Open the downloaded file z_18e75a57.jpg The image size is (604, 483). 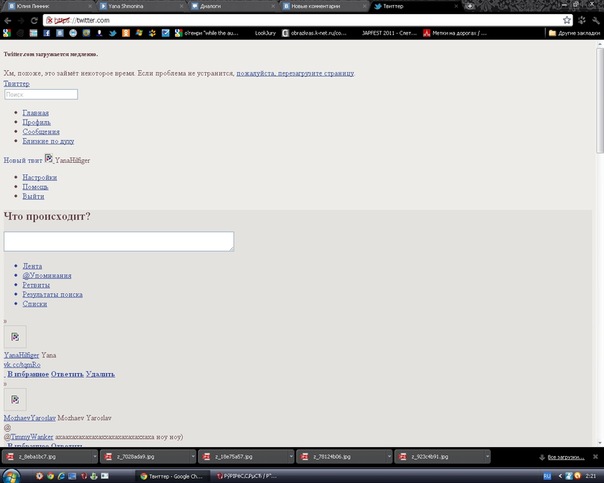tap(243, 457)
